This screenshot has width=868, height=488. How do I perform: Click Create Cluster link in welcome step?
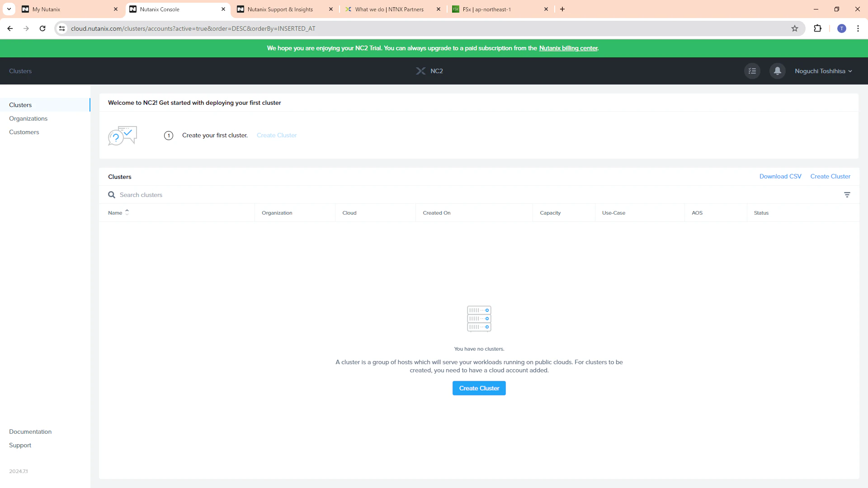[277, 135]
